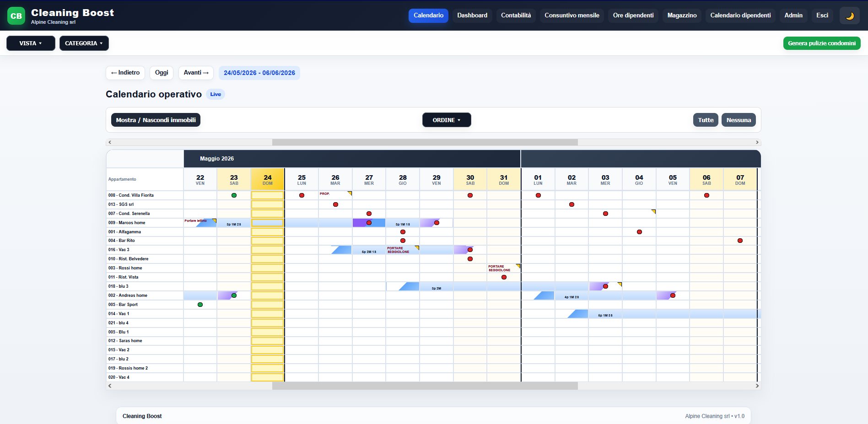Toggle dark mode moon icon
868x424 pixels.
(x=849, y=16)
